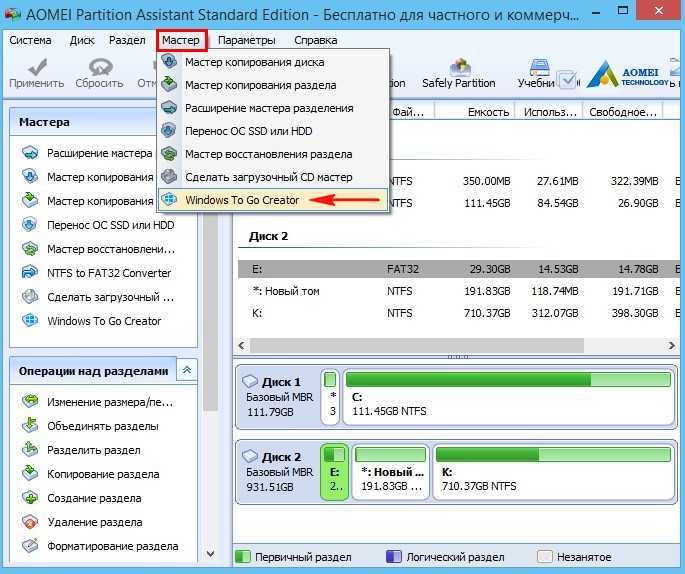Open the Раздел menu
The image size is (685, 574).
[127, 40]
